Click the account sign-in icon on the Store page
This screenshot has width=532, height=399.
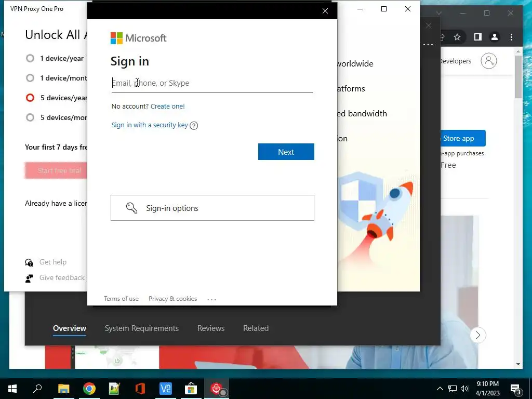pos(488,61)
